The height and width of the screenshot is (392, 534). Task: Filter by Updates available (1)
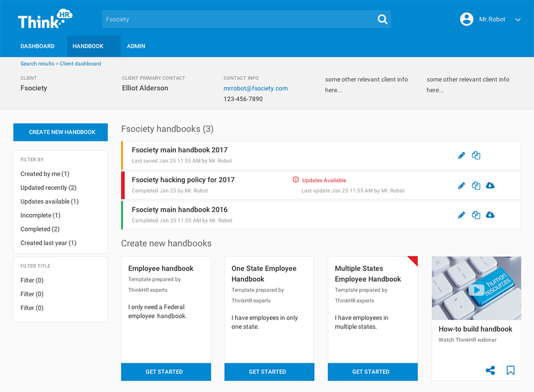pyautogui.click(x=49, y=201)
